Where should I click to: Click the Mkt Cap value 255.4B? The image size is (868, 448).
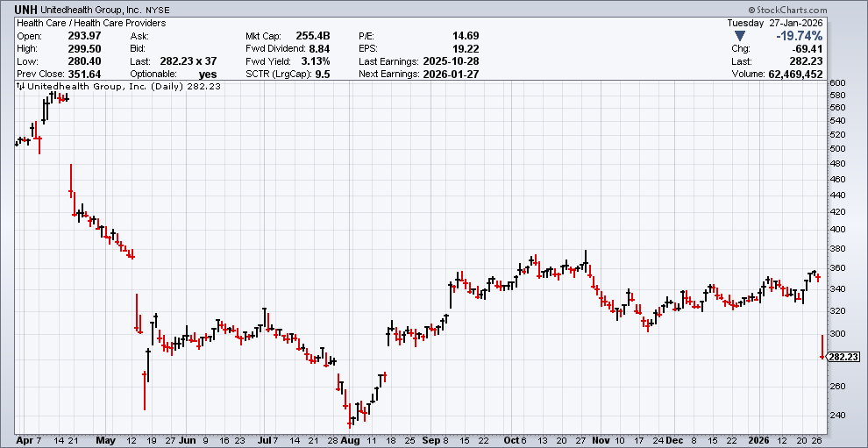pyautogui.click(x=310, y=36)
